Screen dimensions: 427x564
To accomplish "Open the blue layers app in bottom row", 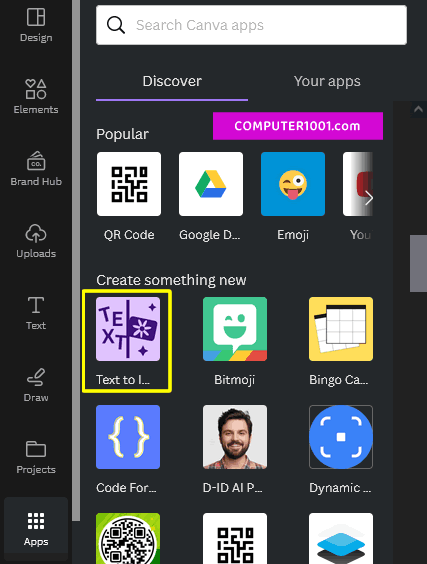I will pos(341,538).
